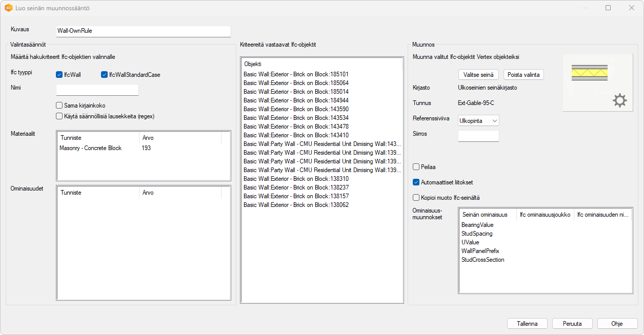Save with the Tallenna button
The height and width of the screenshot is (335, 644).
click(x=527, y=324)
